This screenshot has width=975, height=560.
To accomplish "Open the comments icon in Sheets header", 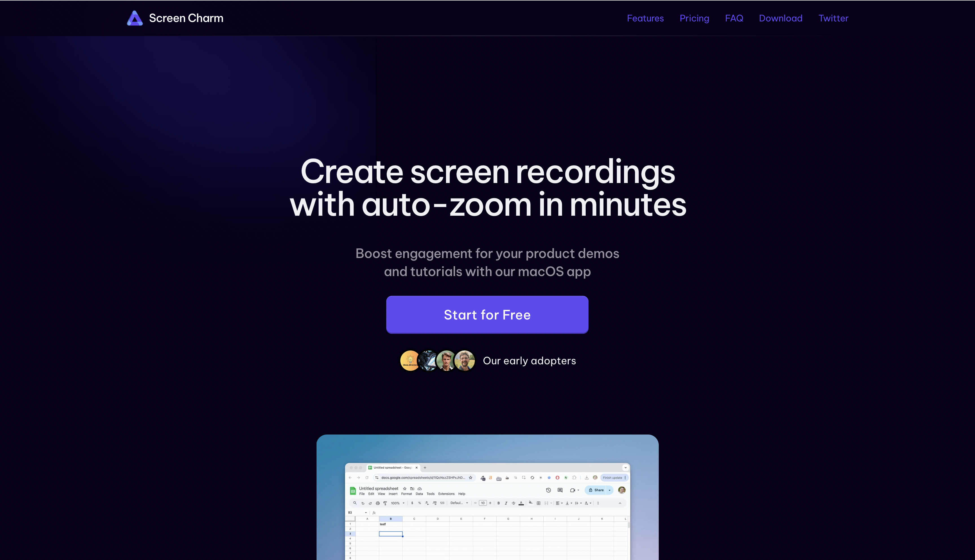I will 560,490.
